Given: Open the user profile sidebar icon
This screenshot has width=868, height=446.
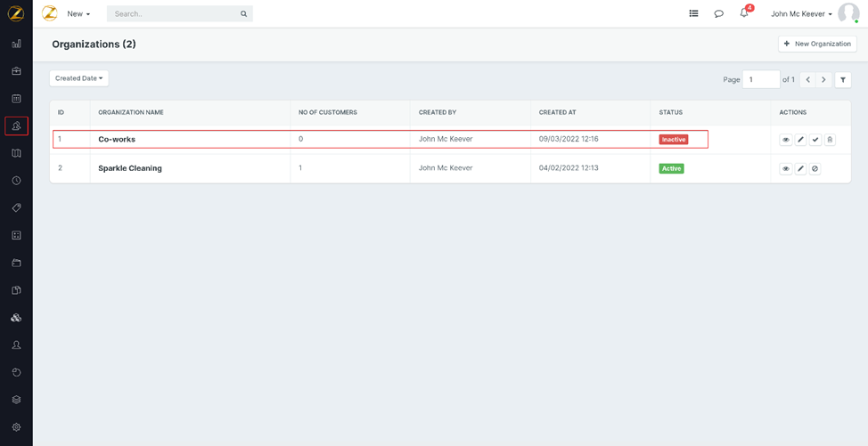Looking at the screenshot, I should 16,345.
